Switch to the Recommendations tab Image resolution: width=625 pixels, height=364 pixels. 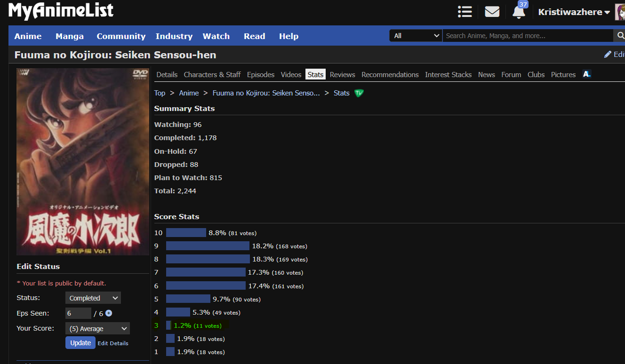point(390,75)
